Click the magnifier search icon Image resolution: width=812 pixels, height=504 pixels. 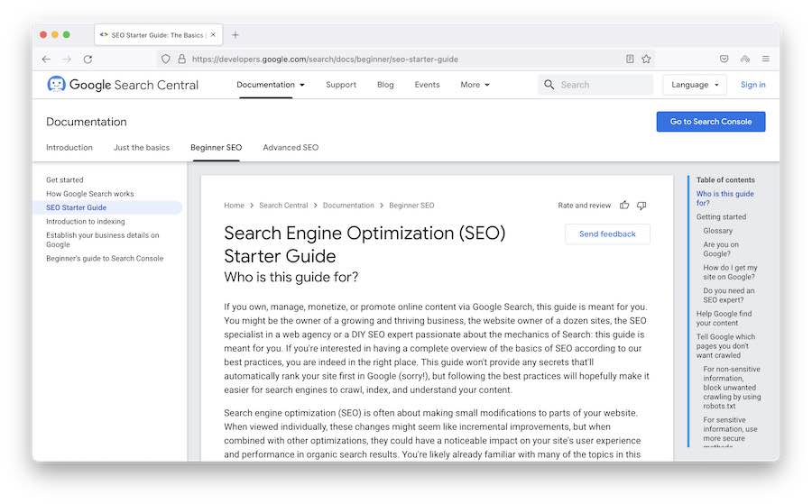549,85
